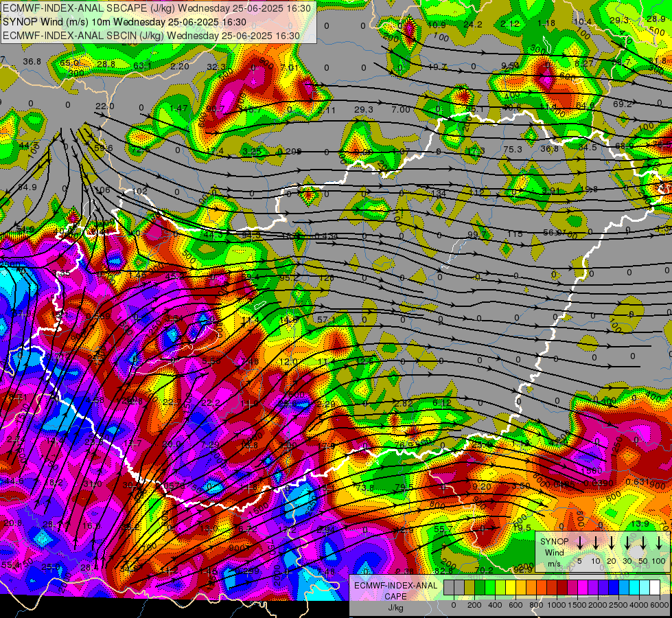Click map value 79.5
The height and width of the screenshot is (618, 672).
(x=404, y=488)
